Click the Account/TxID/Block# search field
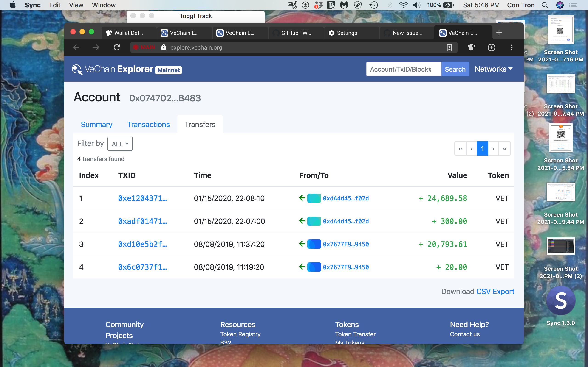Image resolution: width=588 pixels, height=367 pixels. coord(404,69)
